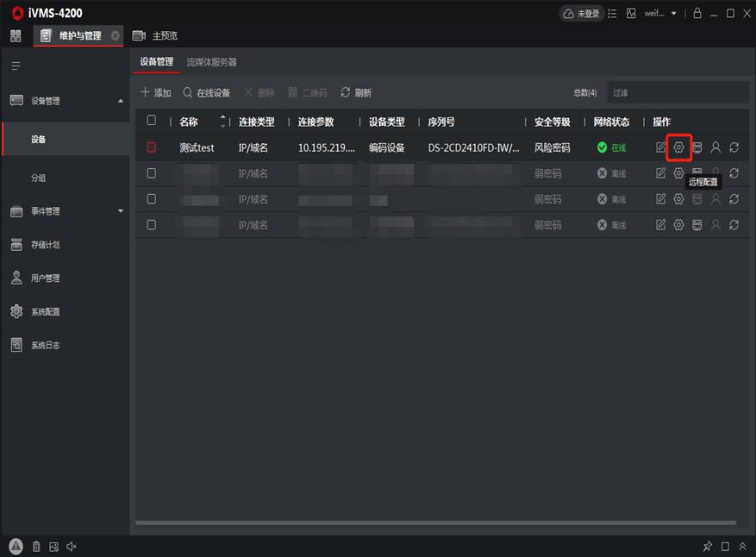Switch to the 流媒体服务器 tab
Viewport: 756px width, 557px height.
(x=212, y=62)
